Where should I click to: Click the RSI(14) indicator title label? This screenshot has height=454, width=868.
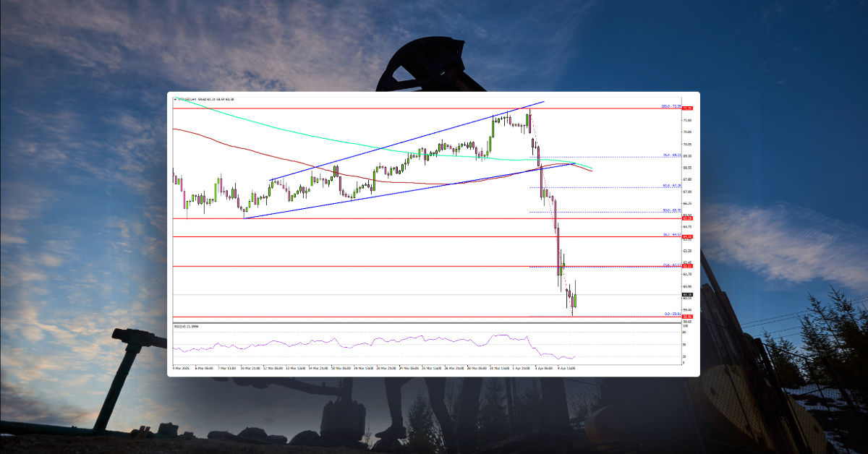tap(184, 327)
